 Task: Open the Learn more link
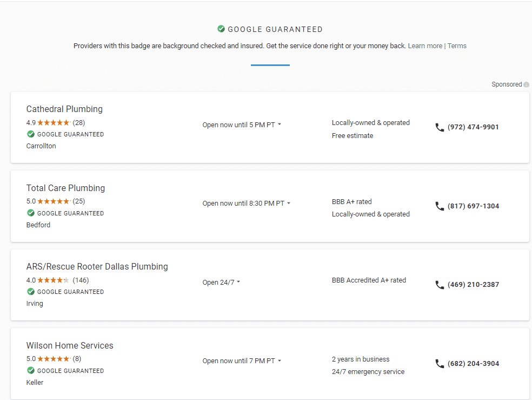coord(425,46)
